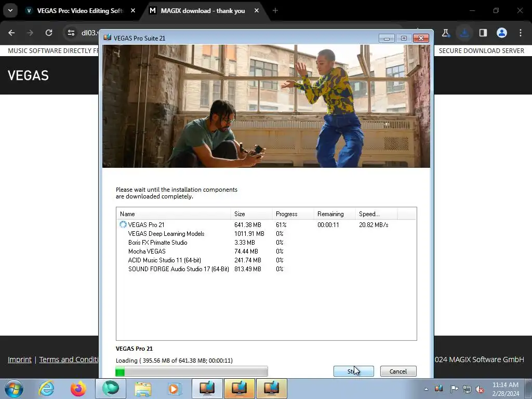Switch to the first installer taskbar button
The image size is (532, 399).
pyautogui.click(x=207, y=389)
